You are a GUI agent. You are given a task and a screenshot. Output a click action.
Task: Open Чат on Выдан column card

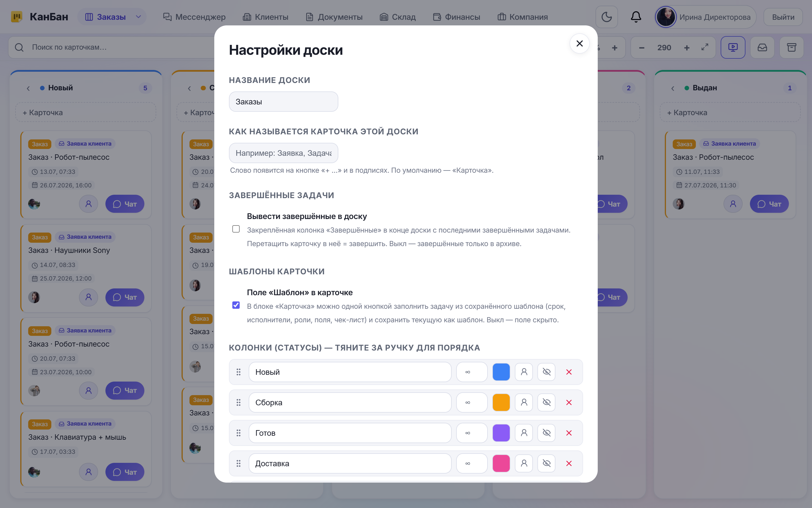[x=769, y=204]
